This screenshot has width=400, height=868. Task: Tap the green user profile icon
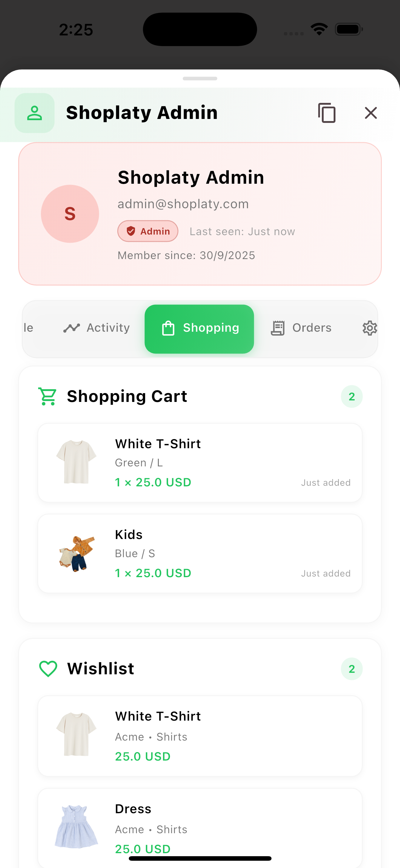tap(35, 113)
